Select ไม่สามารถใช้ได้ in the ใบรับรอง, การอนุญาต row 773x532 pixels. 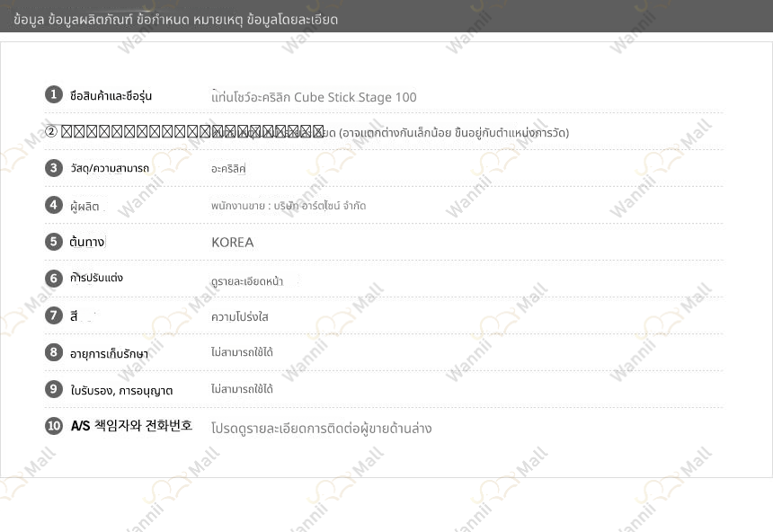[x=242, y=389]
